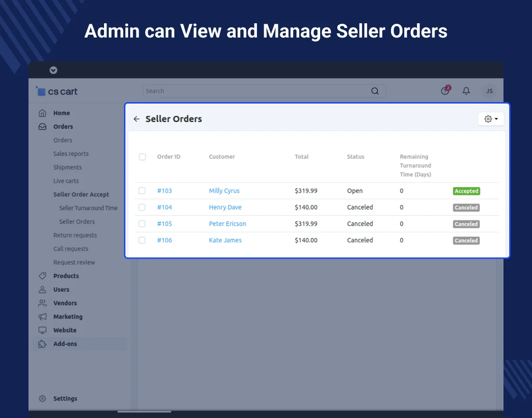The width and height of the screenshot is (532, 418).
Task: Expand the top bar dropdown chevron
Action: click(53, 70)
